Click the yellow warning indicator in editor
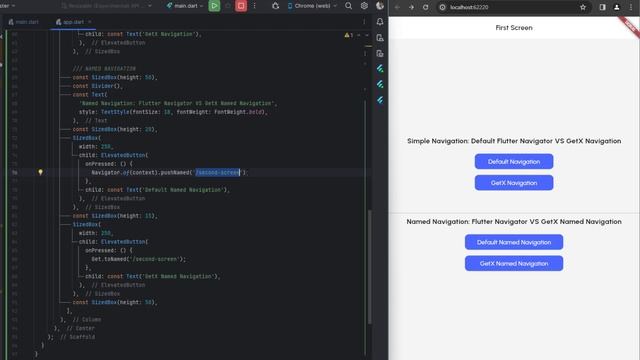This screenshot has width=640, height=360. tap(349, 35)
